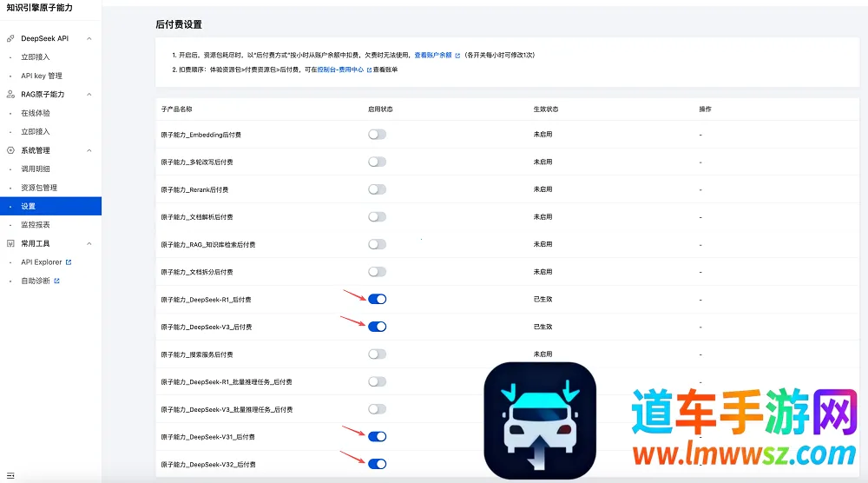The image size is (868, 483).
Task: Open 监控报表 menu item
Action: 36,225
